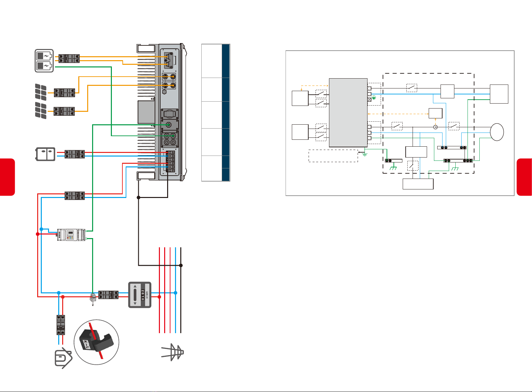Click the enlarged K→L CT clamp illustration
Viewport: 532px width, 392px height.
96,342
